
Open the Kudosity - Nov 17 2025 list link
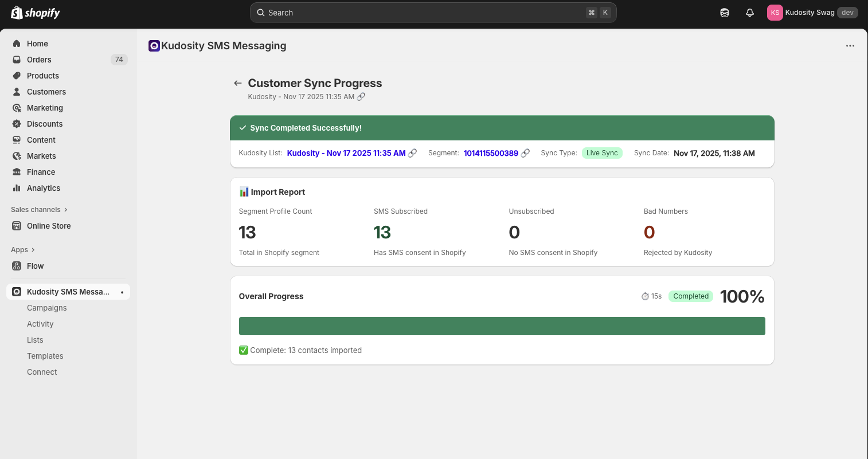point(346,153)
